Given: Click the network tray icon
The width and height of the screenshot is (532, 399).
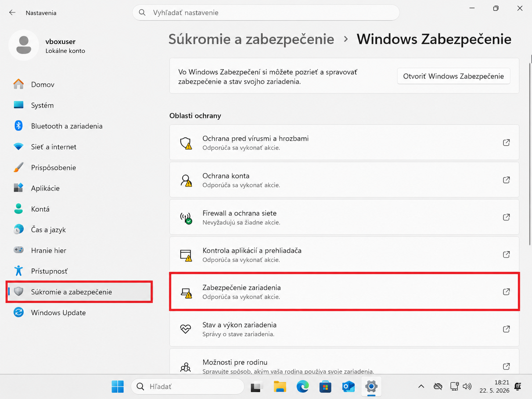Looking at the screenshot, I should pos(454,386).
